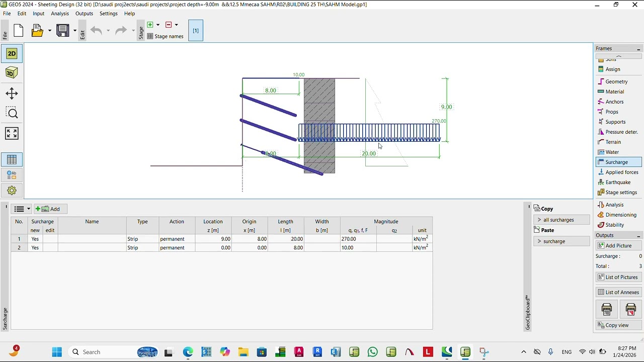Remove construction stage red minus icon
The height and width of the screenshot is (362, 644).
[169, 25]
